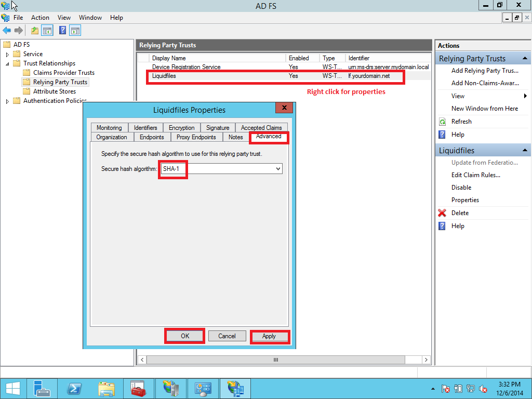
Task: Switch to the Encryption tab
Action: tap(181, 127)
